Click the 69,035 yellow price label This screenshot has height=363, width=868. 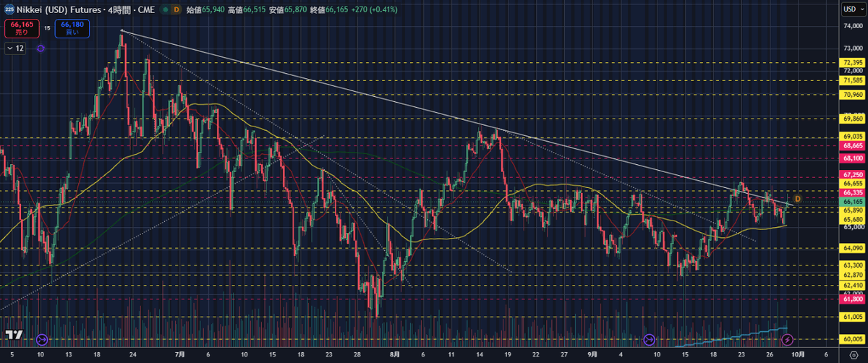(x=851, y=136)
